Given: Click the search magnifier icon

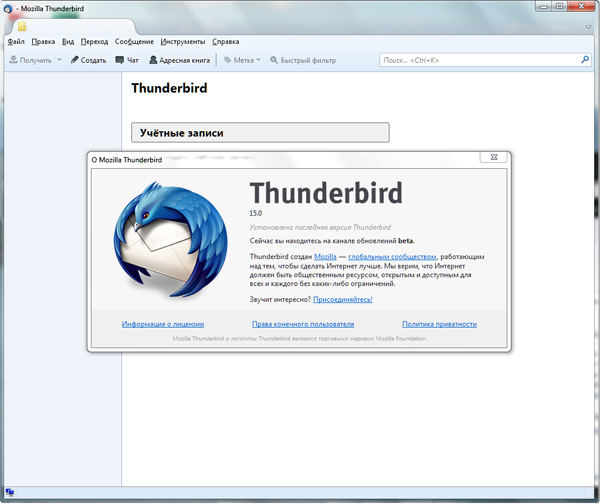Looking at the screenshot, I should (x=584, y=60).
